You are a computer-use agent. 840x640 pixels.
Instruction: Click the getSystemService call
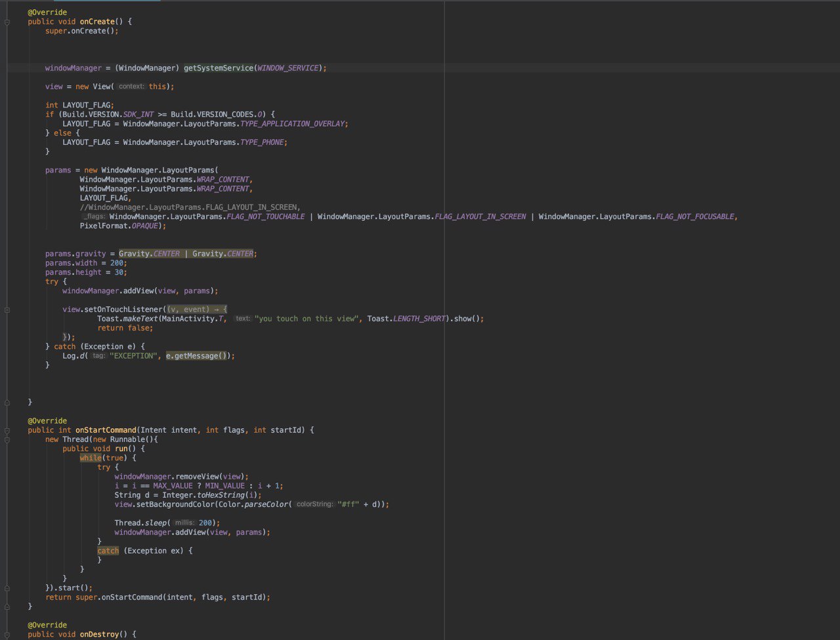(218, 68)
